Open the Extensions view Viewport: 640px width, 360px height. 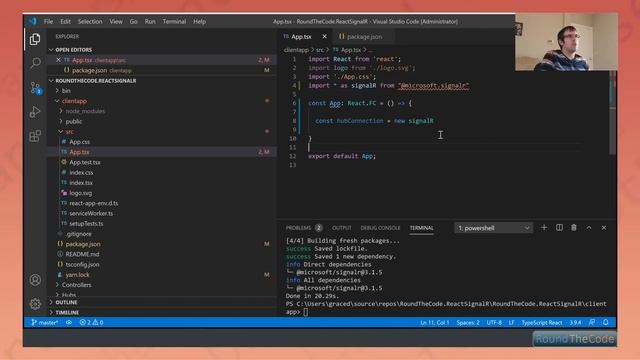[35, 136]
